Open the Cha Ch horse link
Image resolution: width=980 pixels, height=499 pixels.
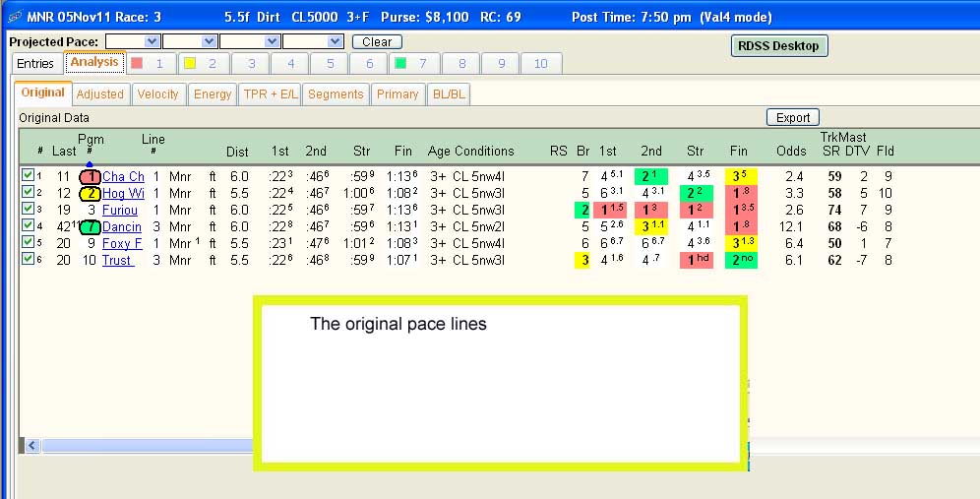[123, 177]
